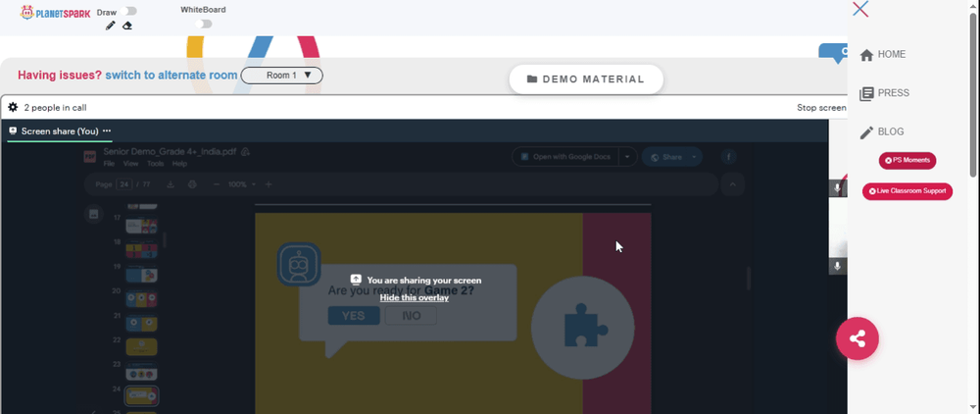Viewport: 980px width, 414px height.
Task: Collapse the PDF toolbar with chevron-up
Action: tap(733, 184)
